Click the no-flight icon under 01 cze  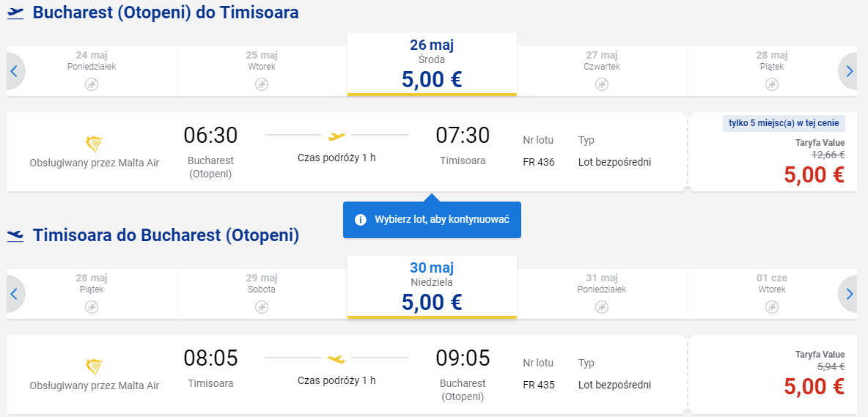772,307
